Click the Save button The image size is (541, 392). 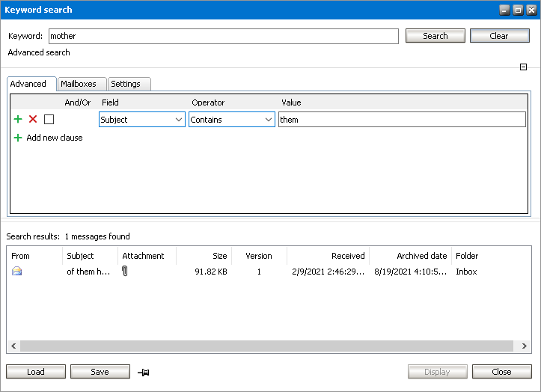(100, 372)
